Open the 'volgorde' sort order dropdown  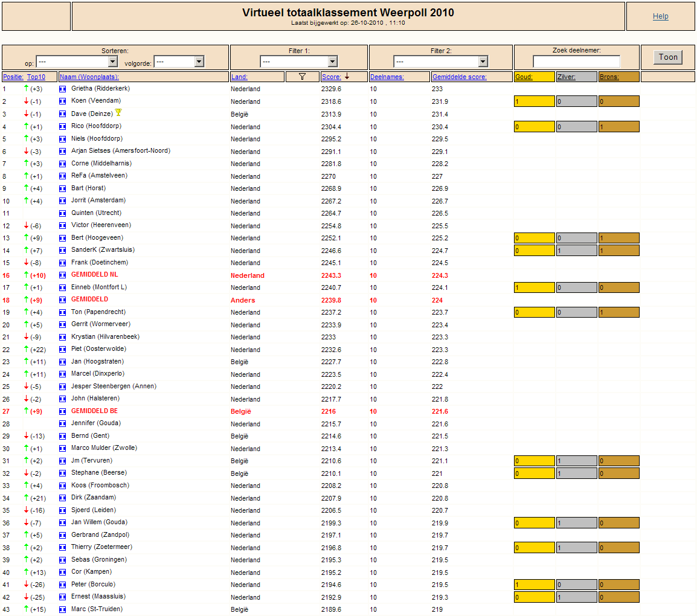[179, 62]
